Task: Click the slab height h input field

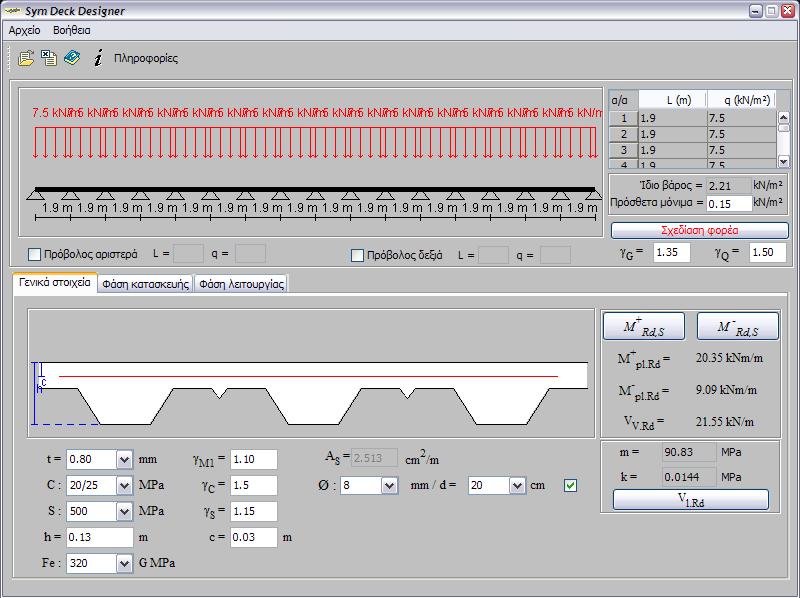Action: 99,537
